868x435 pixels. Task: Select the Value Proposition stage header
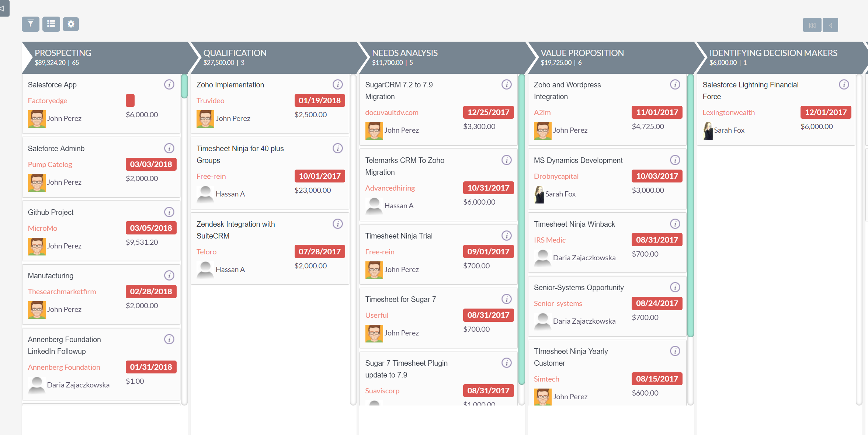click(x=611, y=58)
